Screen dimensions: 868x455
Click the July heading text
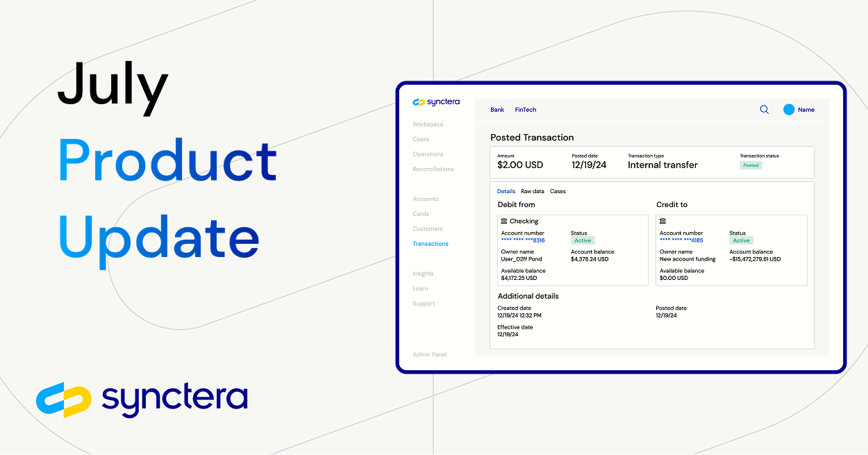point(113,87)
